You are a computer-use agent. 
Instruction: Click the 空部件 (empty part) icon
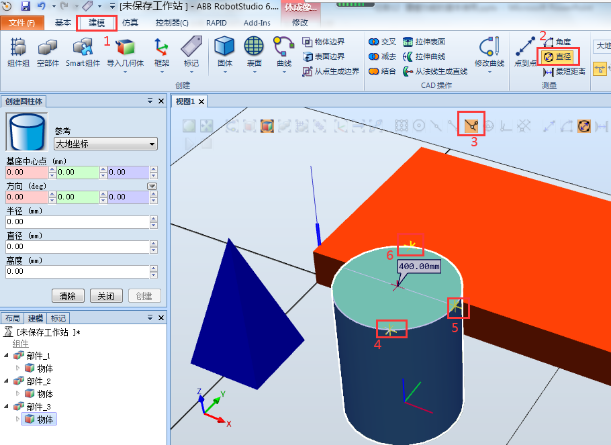click(x=48, y=48)
